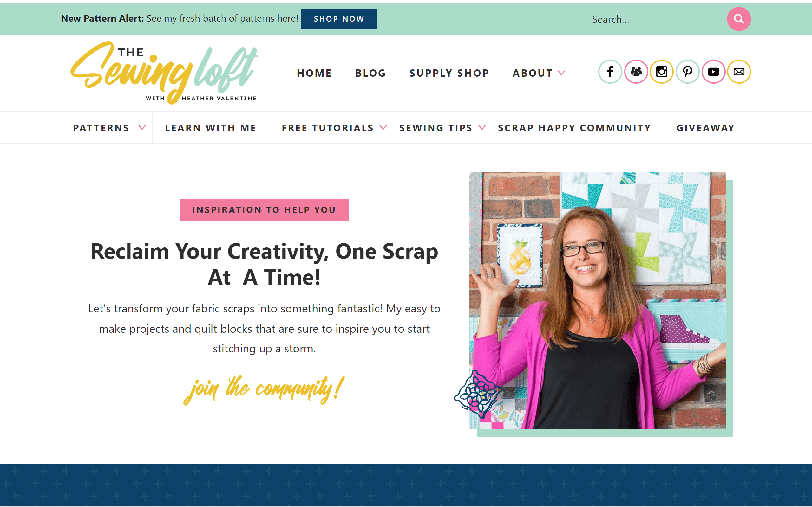
Task: Click the pink search magnifier button
Action: 739,19
